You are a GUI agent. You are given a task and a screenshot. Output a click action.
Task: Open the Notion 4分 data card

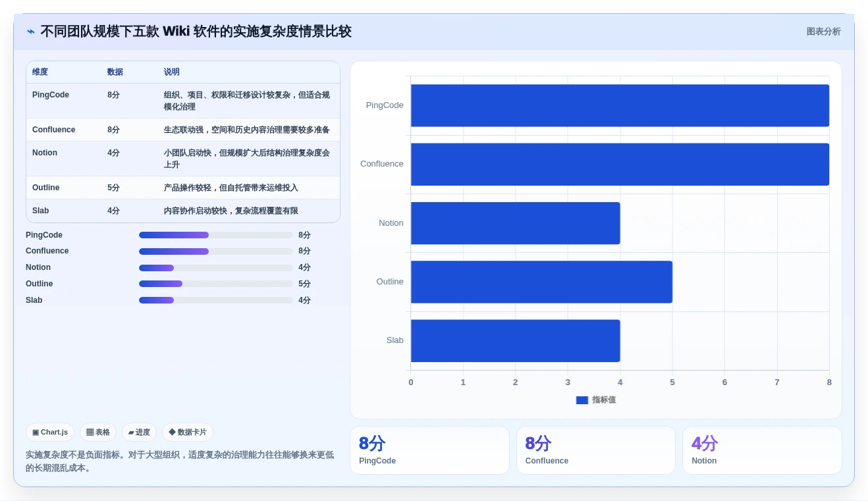click(x=762, y=450)
